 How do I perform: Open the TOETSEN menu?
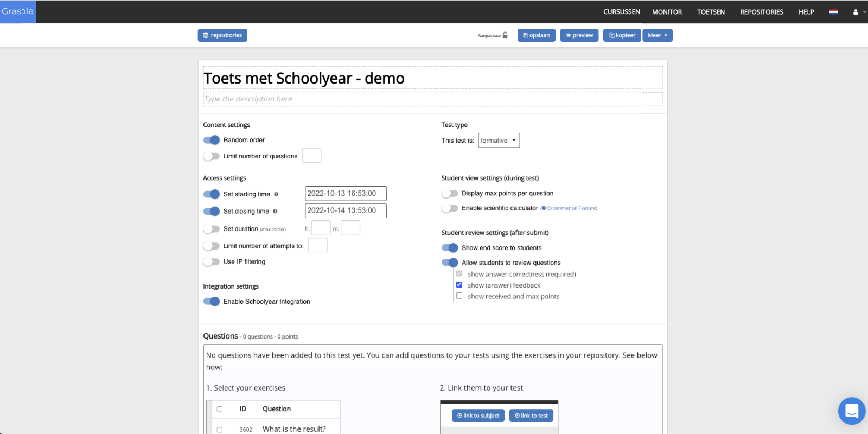tap(711, 12)
